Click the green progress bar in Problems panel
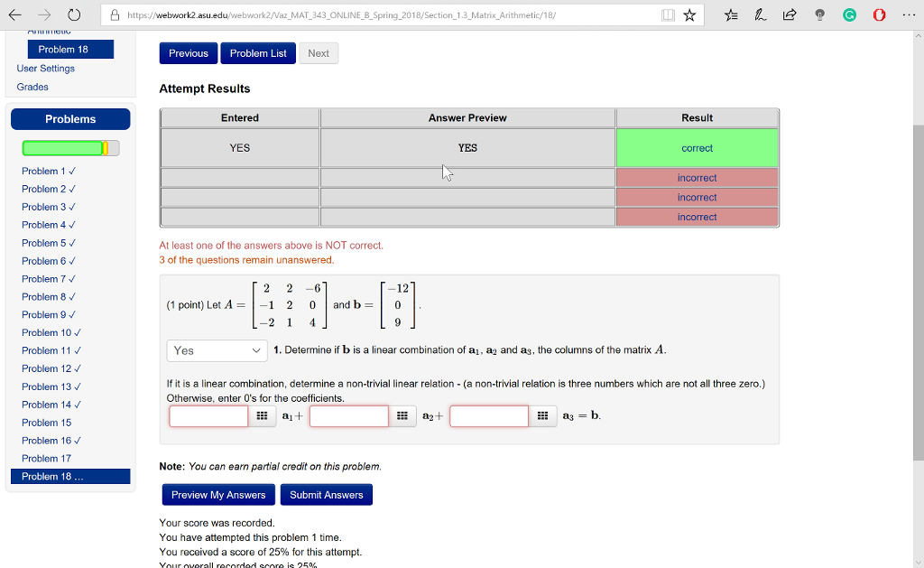 [x=63, y=145]
